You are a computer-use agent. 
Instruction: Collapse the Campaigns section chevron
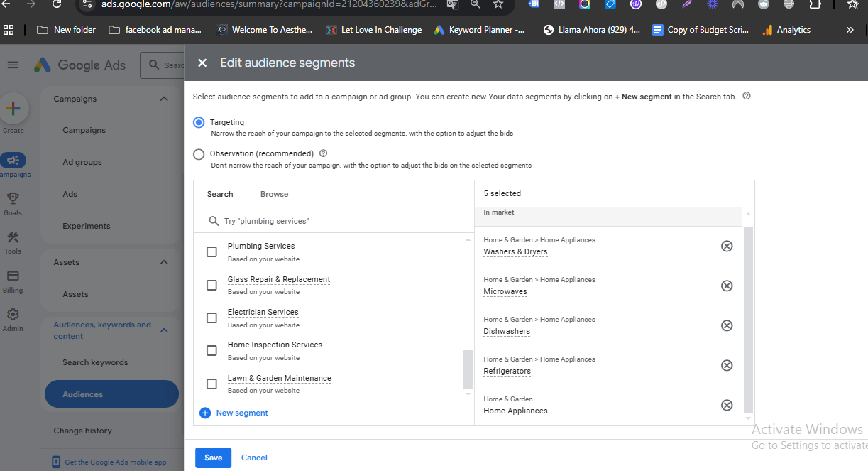[x=164, y=99]
